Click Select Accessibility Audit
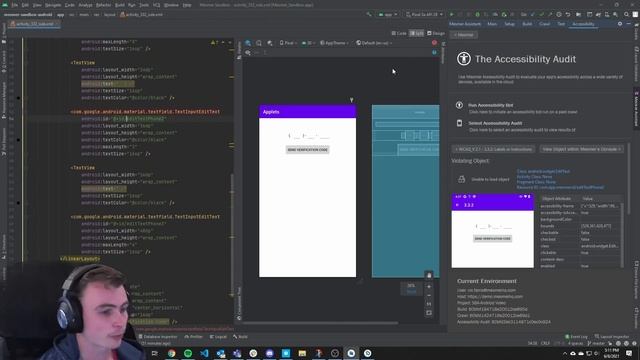This screenshot has height=360, width=640. click(x=495, y=123)
